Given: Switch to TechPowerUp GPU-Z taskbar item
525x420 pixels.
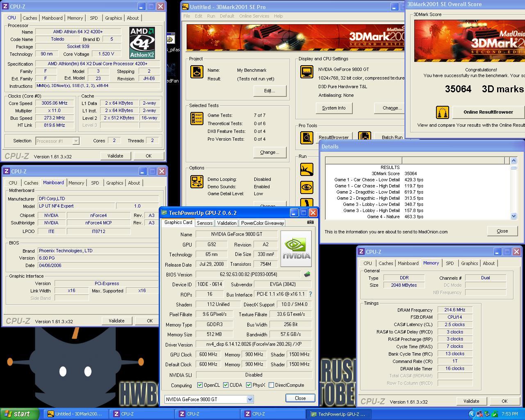Looking at the screenshot, I should 339,414.
